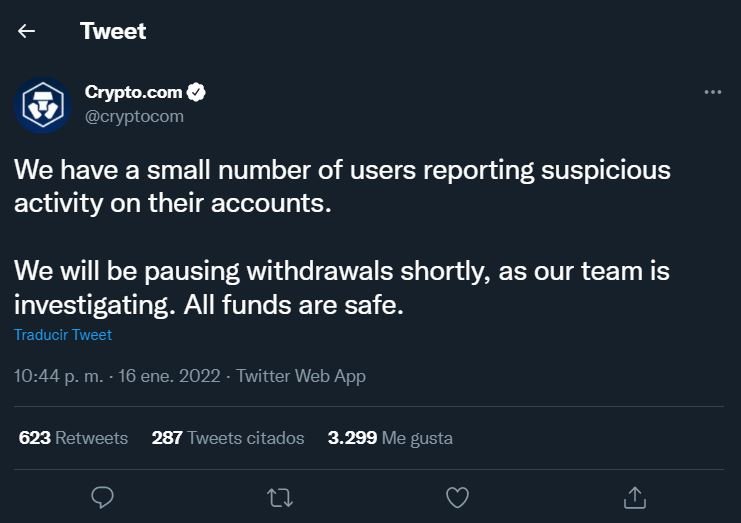View the 623 Retweets list
Screen dimensions: 741x523
[73, 438]
